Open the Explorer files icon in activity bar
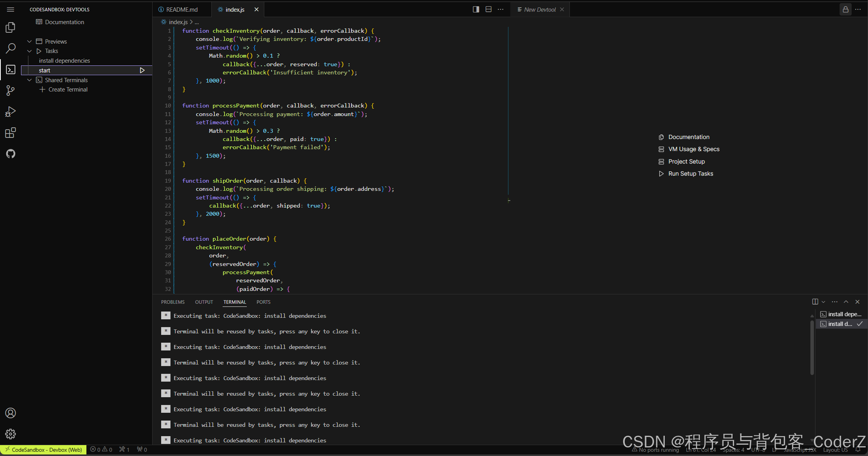Image resolution: width=868 pixels, height=456 pixels. pos(11,27)
